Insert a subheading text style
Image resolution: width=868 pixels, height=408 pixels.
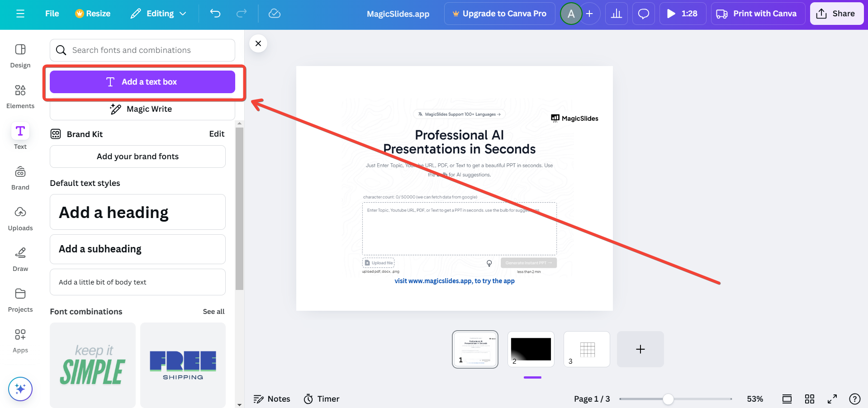point(138,249)
